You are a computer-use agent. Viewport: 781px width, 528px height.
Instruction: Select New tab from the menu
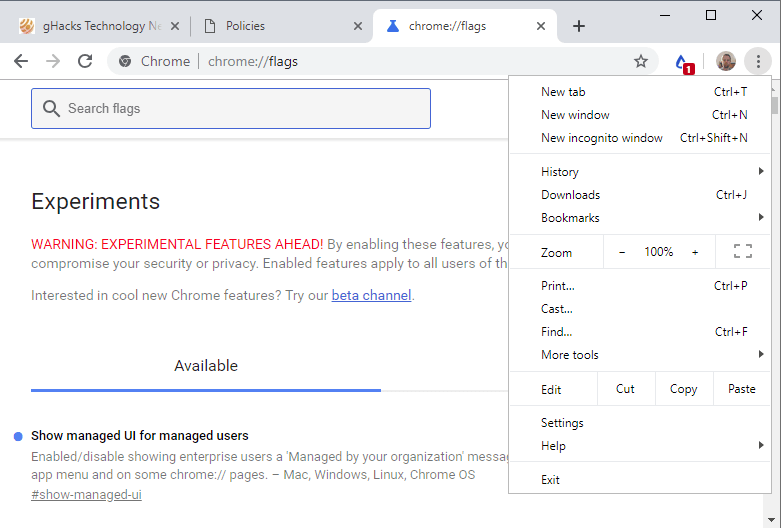coord(640,92)
